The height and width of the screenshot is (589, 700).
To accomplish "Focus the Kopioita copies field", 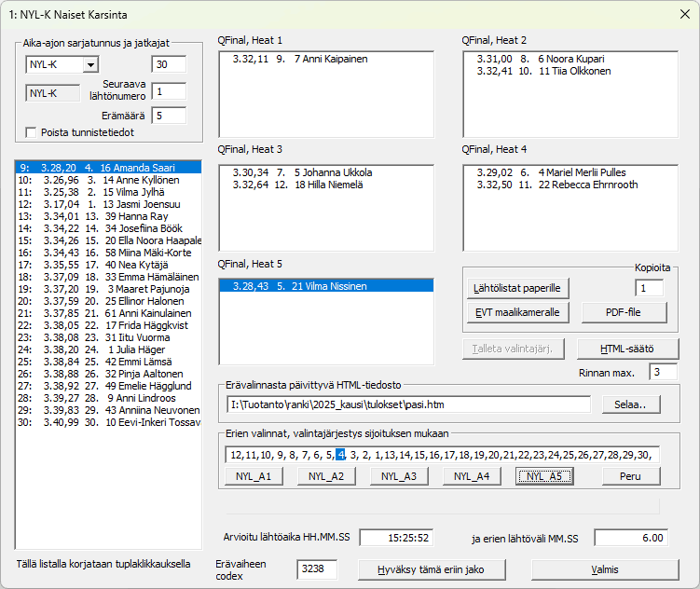I will tap(649, 288).
